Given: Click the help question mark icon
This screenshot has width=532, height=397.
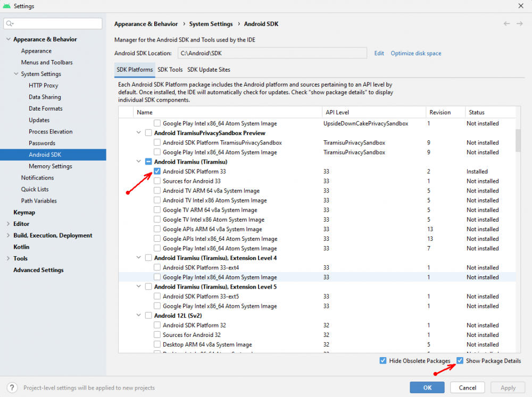Looking at the screenshot, I should (12, 387).
